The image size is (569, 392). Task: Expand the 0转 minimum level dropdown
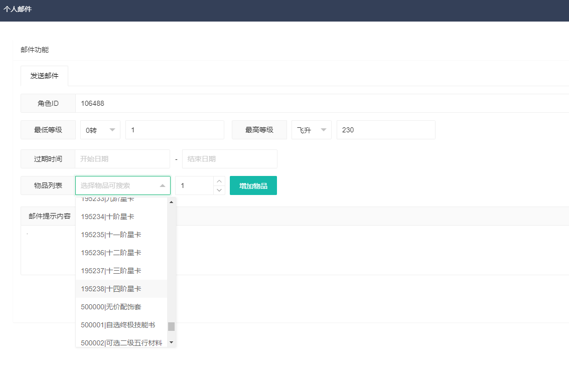tap(100, 130)
